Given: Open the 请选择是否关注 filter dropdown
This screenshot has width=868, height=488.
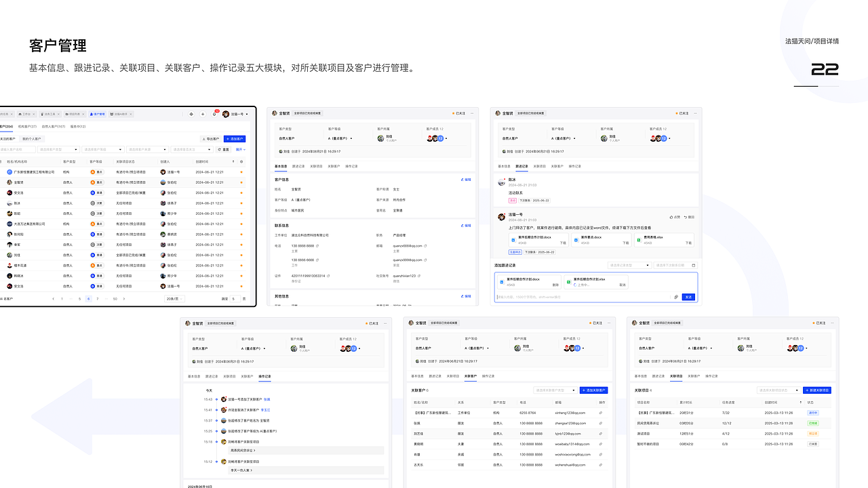Looking at the screenshot, I should coord(192,149).
